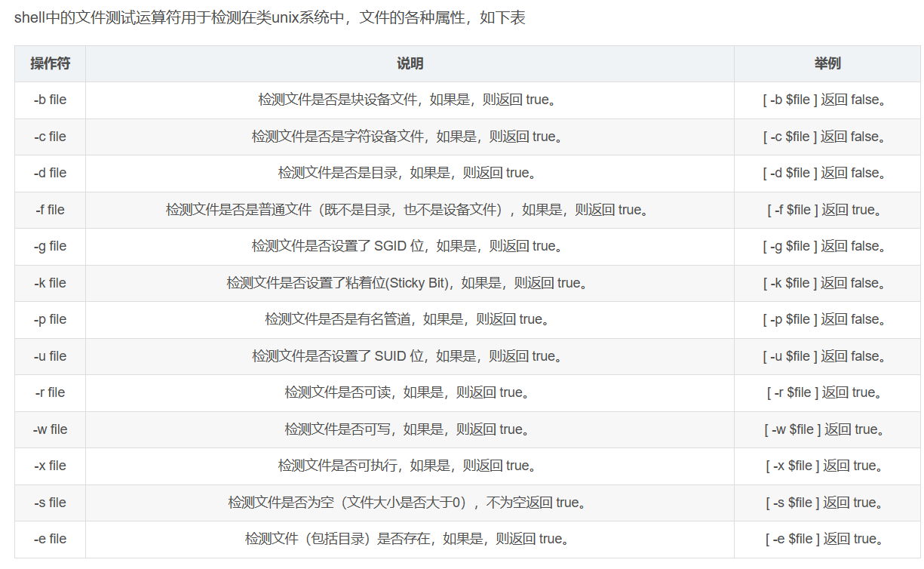Click example [ -c $file ] 返回 false
This screenshot has width=924, height=569.
[827, 137]
